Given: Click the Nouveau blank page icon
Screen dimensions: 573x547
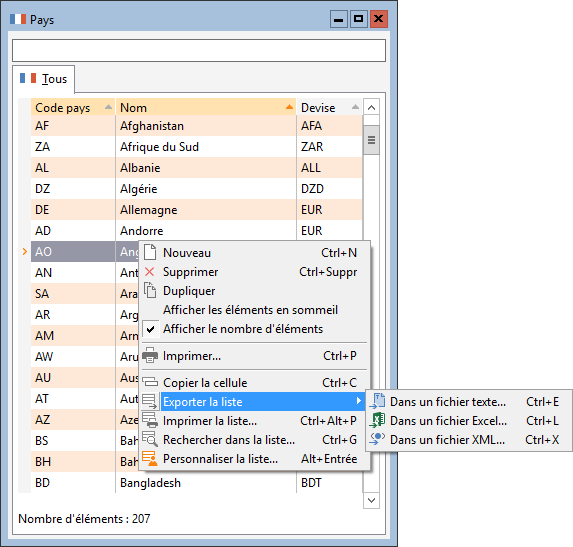Looking at the screenshot, I should (x=150, y=252).
